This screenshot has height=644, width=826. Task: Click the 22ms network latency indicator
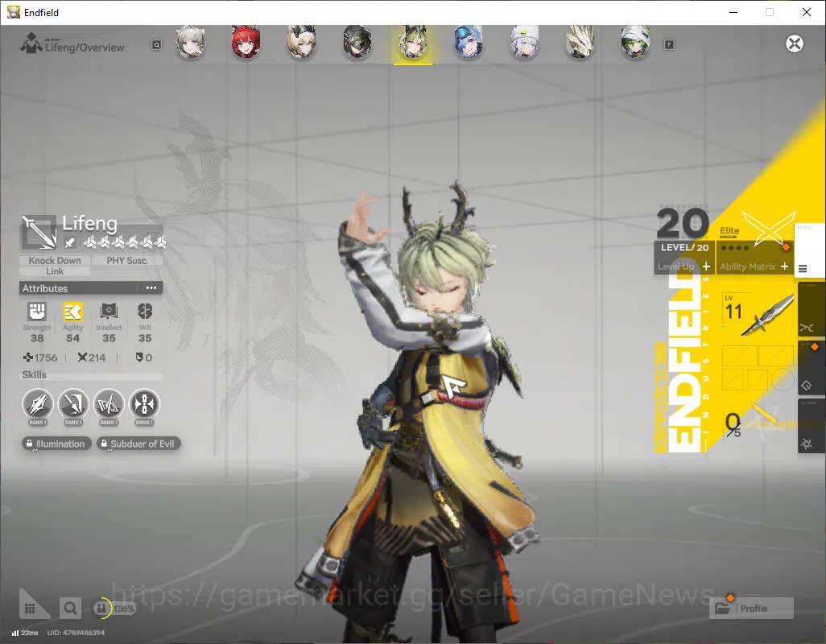[x=25, y=633]
